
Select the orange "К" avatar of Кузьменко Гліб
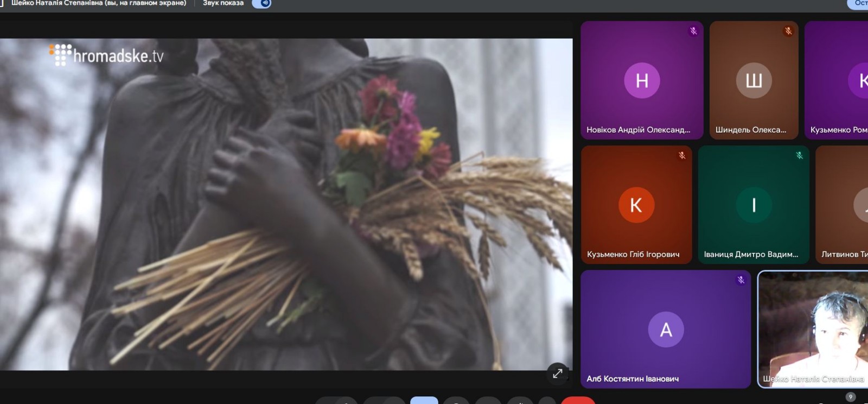636,205
